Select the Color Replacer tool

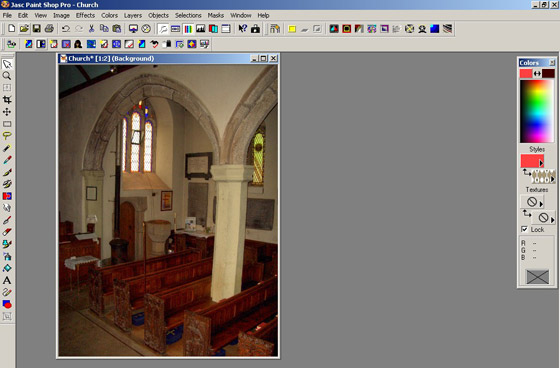(7, 196)
